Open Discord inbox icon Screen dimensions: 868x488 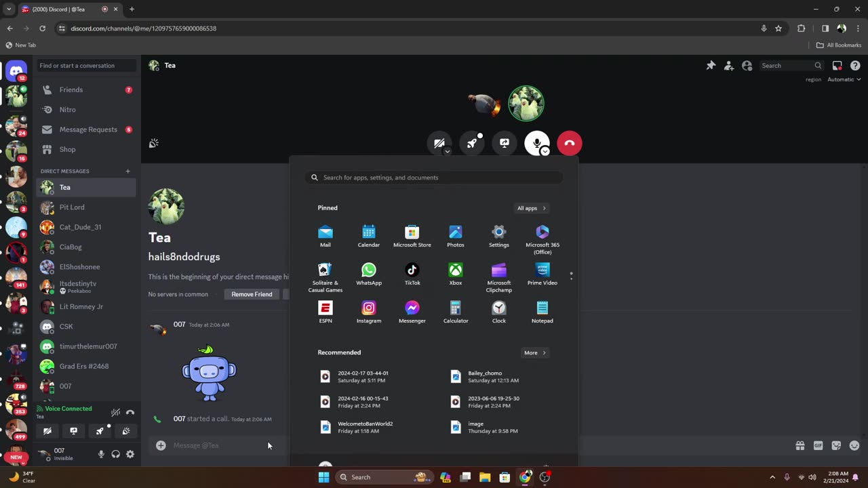coord(837,66)
